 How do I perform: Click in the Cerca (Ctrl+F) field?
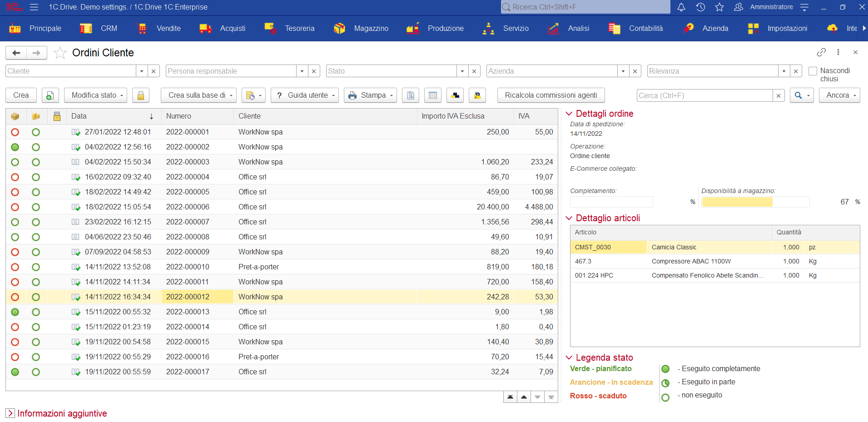pos(705,96)
